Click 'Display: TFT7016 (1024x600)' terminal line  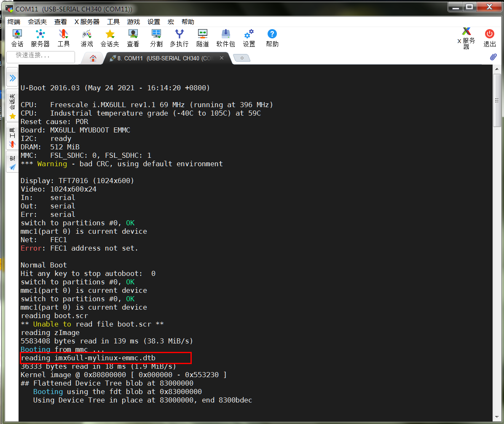[x=77, y=181]
